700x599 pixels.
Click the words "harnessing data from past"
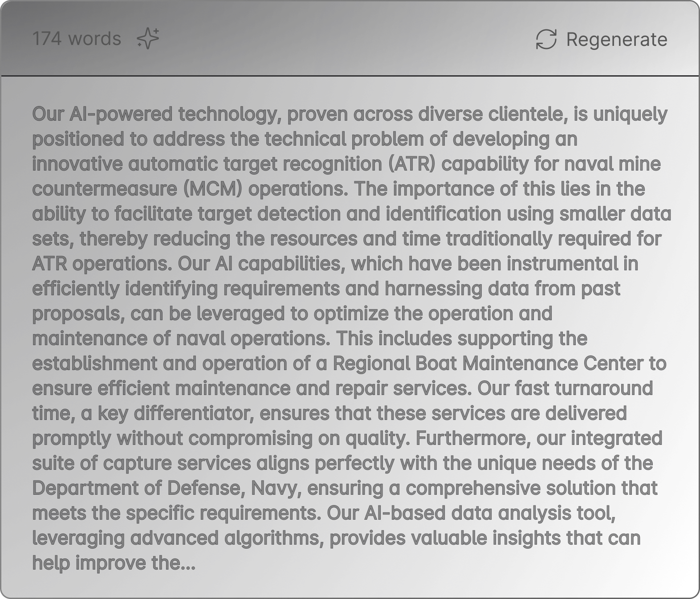[x=502, y=289]
